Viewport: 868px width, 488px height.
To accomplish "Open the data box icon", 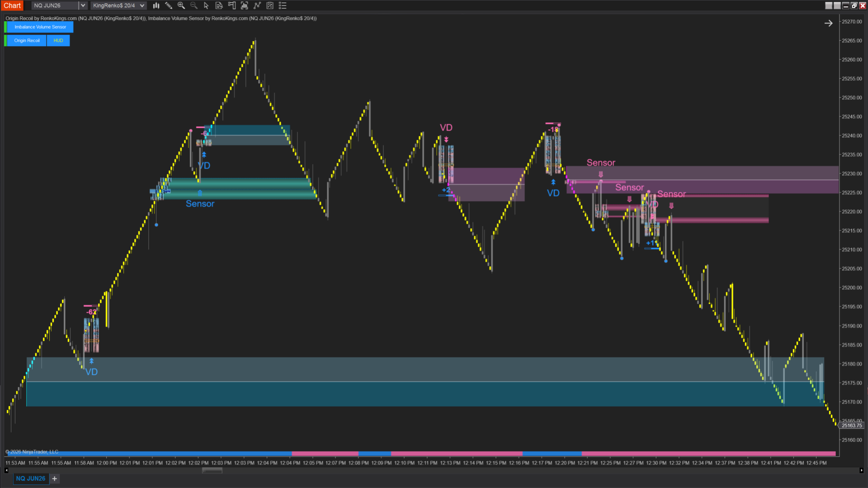I will (219, 5).
